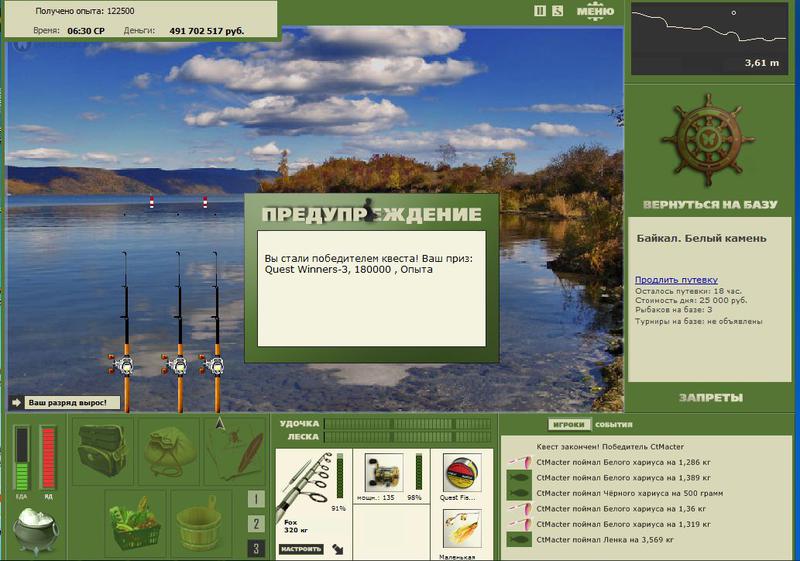Viewport: 800px width, 561px height.
Task: Switch to the ИГРОКИ tab
Action: coord(569,424)
